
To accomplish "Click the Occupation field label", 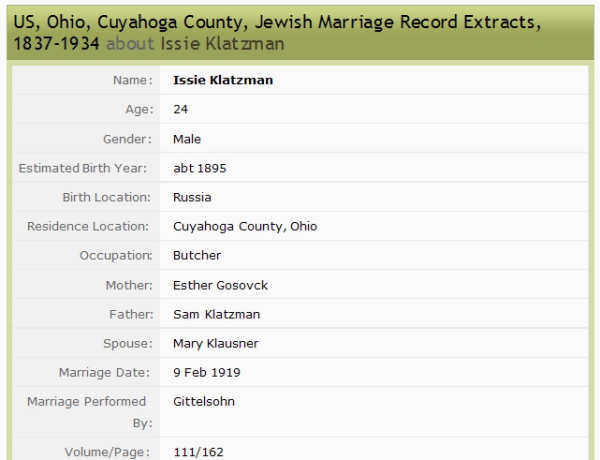I will pyautogui.click(x=116, y=255).
